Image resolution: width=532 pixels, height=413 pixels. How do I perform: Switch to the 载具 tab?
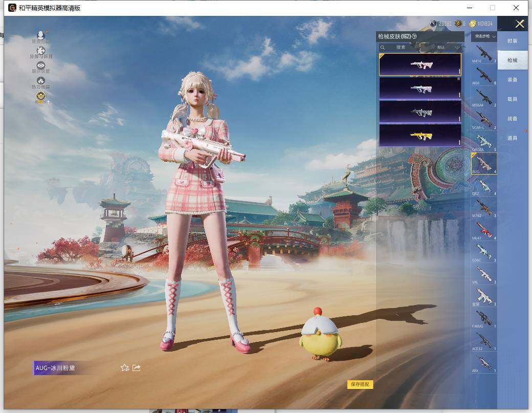pos(513,99)
